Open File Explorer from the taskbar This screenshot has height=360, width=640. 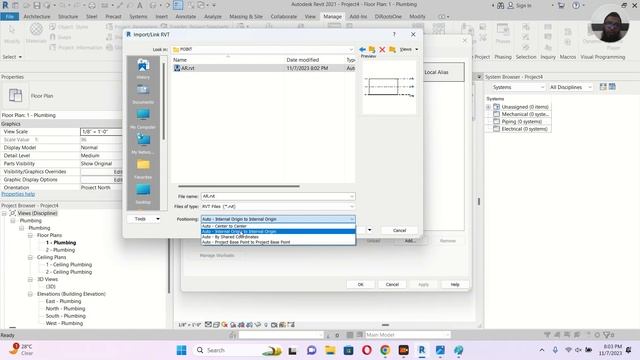(x=330, y=350)
